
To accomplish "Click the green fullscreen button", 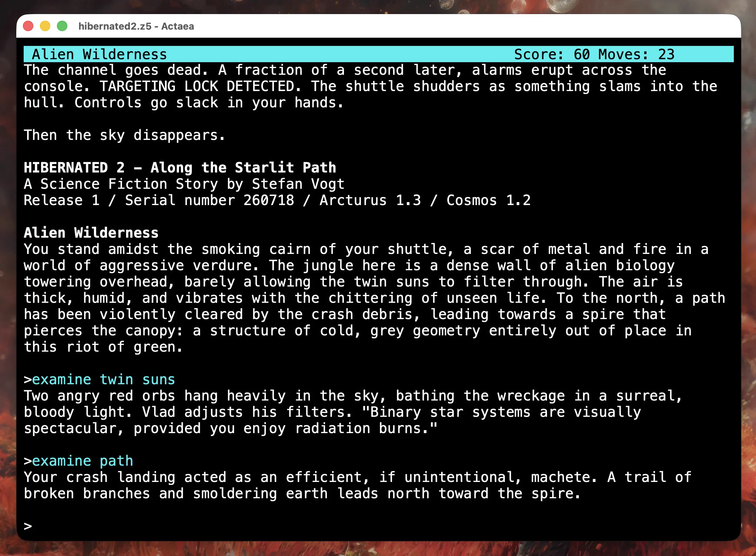I will pos(62,26).
